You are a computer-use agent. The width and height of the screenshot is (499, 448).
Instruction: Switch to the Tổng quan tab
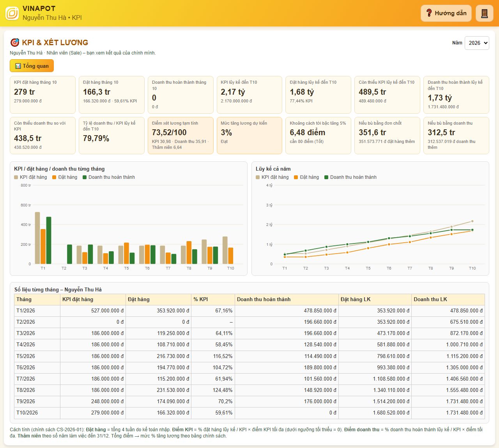click(x=32, y=66)
